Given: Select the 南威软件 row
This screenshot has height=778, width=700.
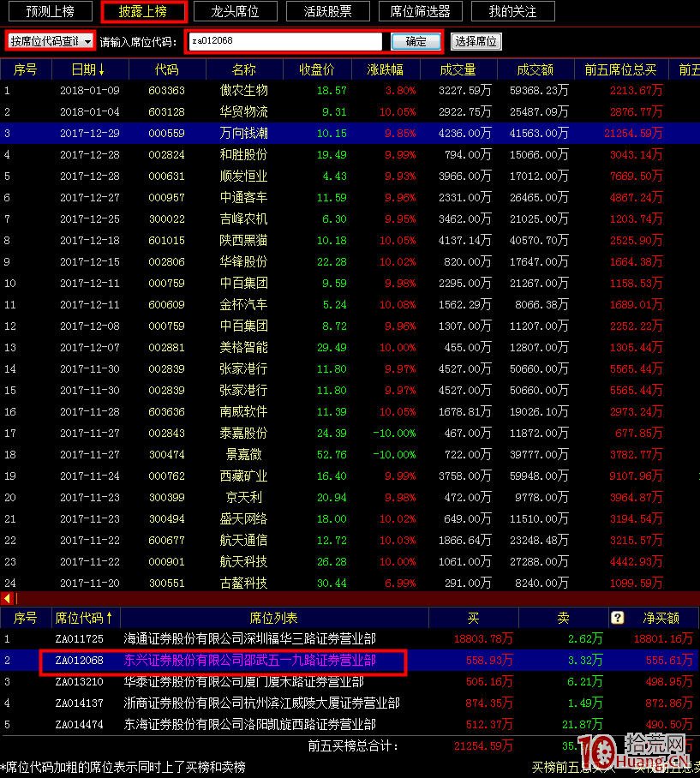Looking at the screenshot, I should [350, 412].
